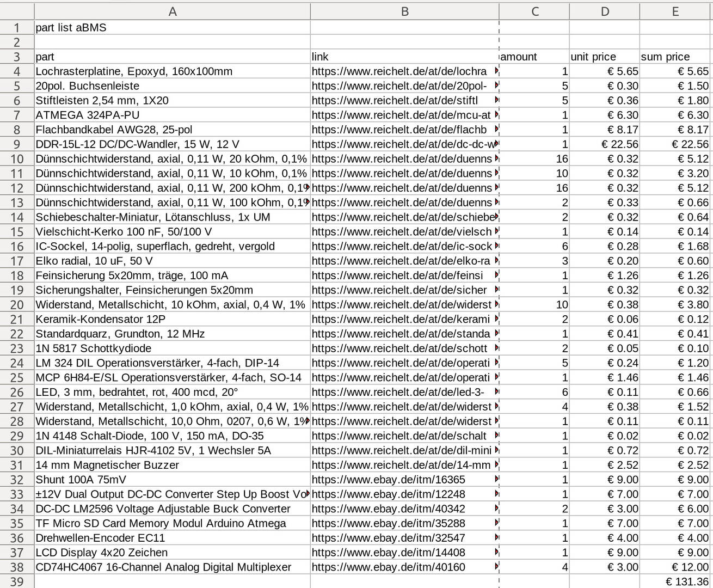
Task: Select 'Standardquarz, Grundton, 12 MHz' cell
Action: click(x=173, y=334)
